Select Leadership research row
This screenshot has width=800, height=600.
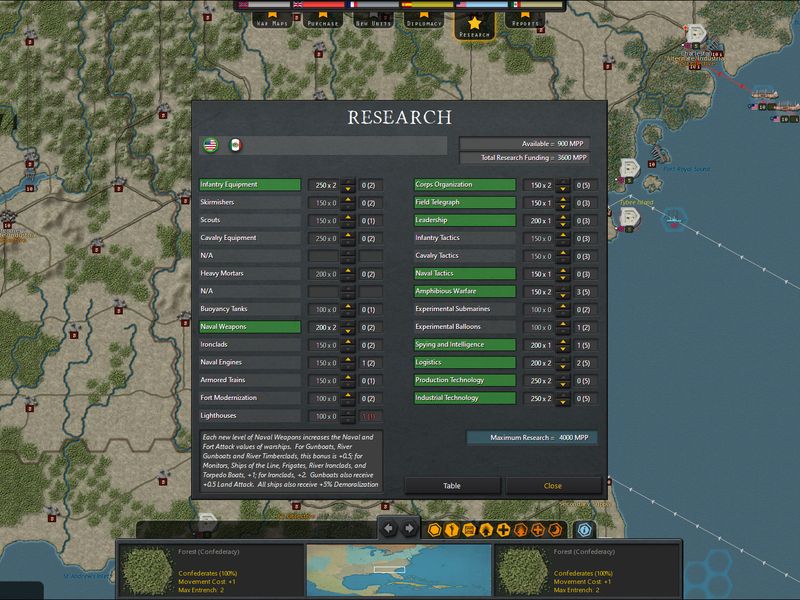pos(465,220)
